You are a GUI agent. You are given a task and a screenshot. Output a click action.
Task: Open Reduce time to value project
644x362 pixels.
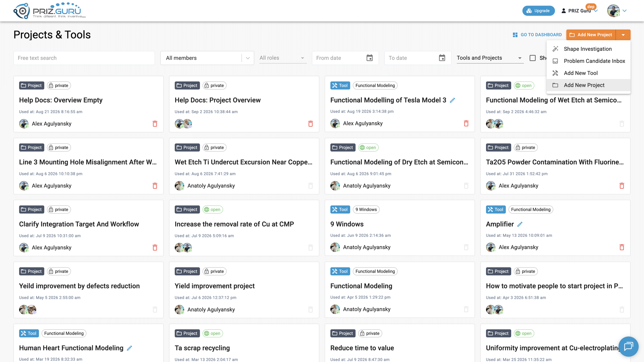362,348
